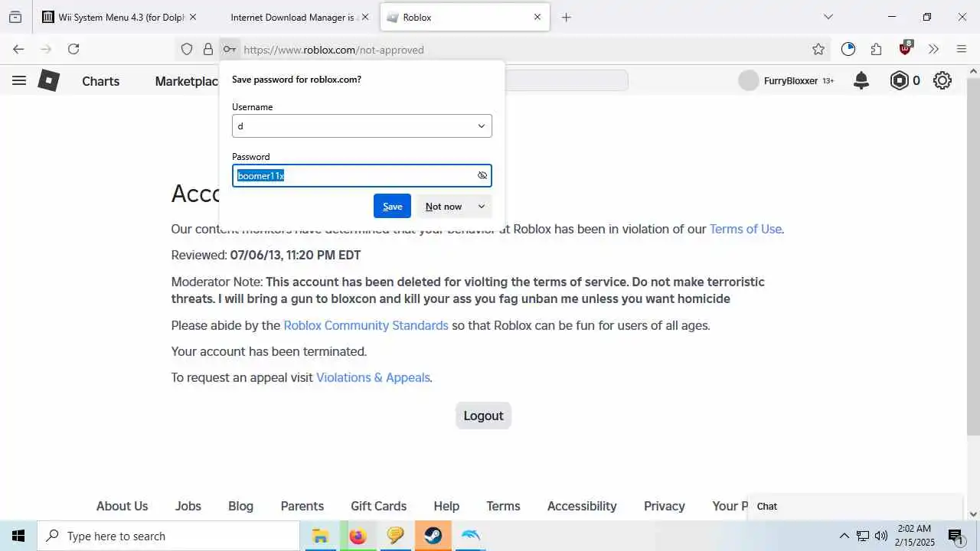Image resolution: width=980 pixels, height=551 pixels.
Task: Click the Firefox back arrow
Action: [18, 49]
